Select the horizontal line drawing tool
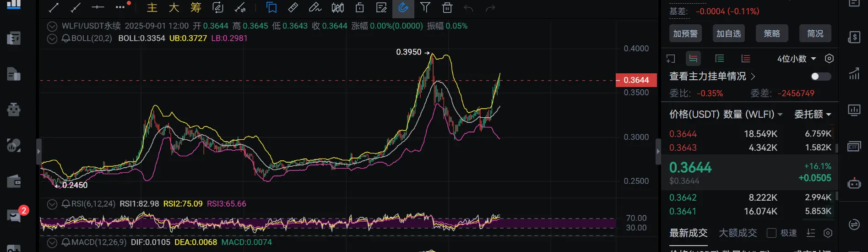This screenshot has height=252, width=868. [98, 7]
